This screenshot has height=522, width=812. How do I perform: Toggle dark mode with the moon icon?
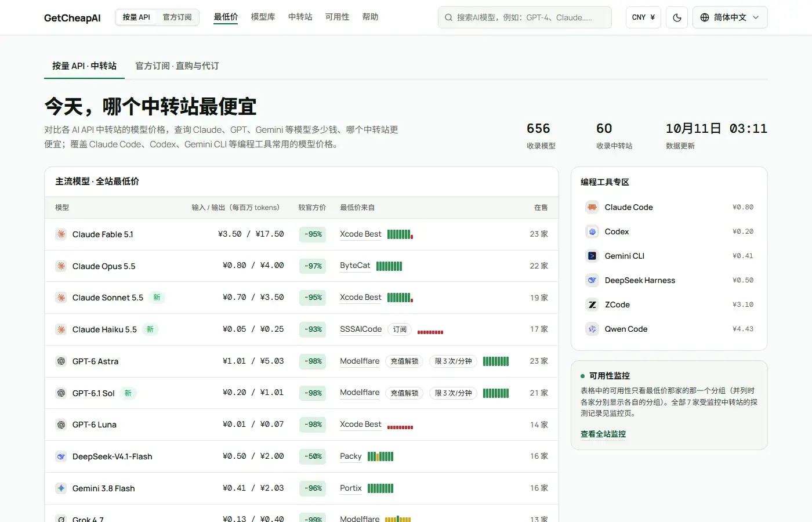(677, 17)
